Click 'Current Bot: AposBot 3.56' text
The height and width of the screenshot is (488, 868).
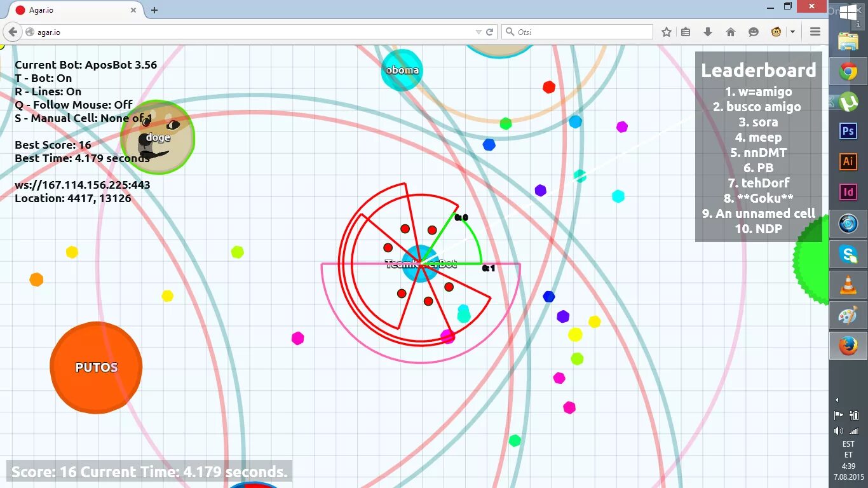(86, 65)
